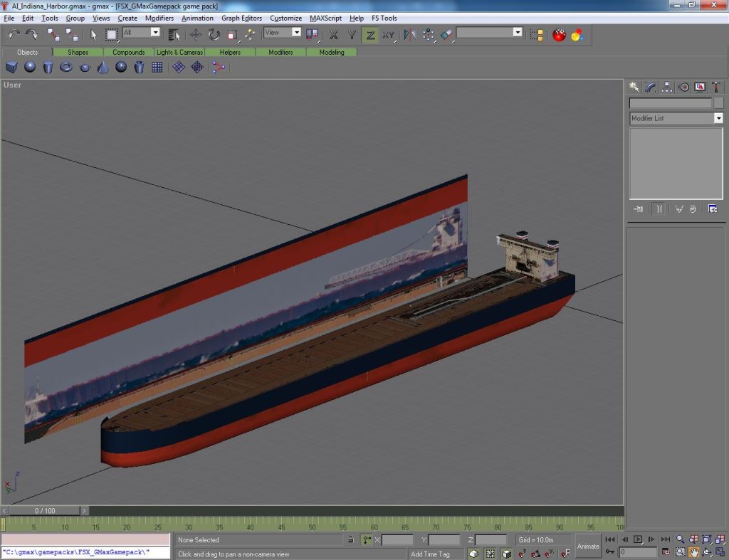
Task: Toggle Show End Result button
Action: (659, 209)
